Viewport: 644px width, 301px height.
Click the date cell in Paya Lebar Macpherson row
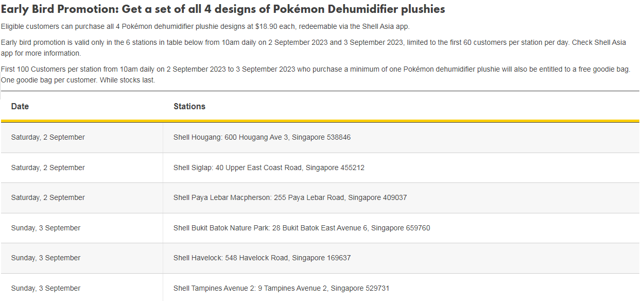pos(48,197)
